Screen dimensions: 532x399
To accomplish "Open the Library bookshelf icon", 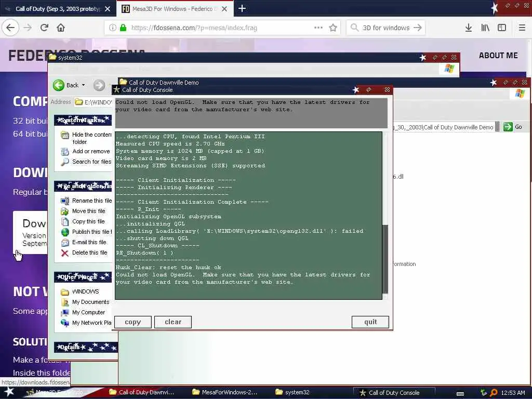I will (x=485, y=28).
